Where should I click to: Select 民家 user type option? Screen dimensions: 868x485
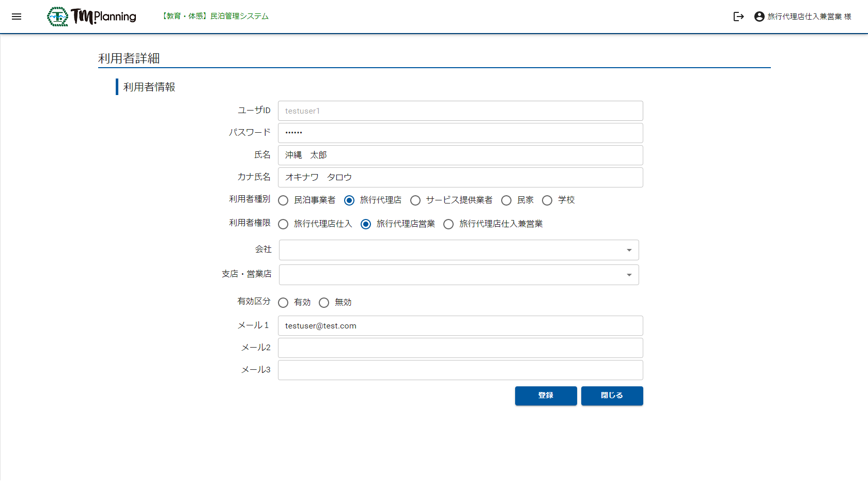point(506,200)
